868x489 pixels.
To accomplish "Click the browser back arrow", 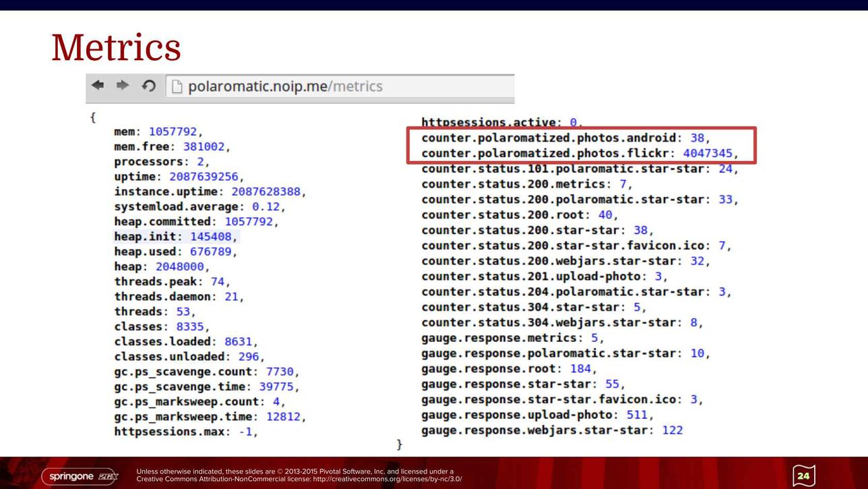I will 98,86.
